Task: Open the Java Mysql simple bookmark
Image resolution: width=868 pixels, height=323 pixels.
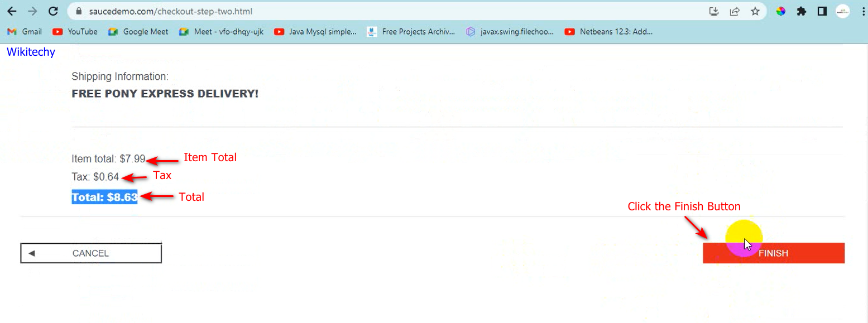Action: (x=315, y=32)
